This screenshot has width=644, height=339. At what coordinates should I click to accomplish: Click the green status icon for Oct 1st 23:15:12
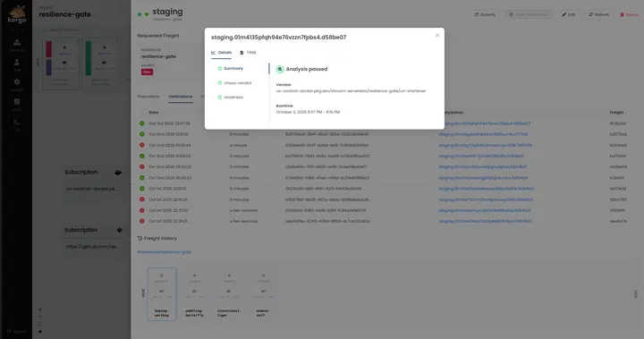(141, 189)
